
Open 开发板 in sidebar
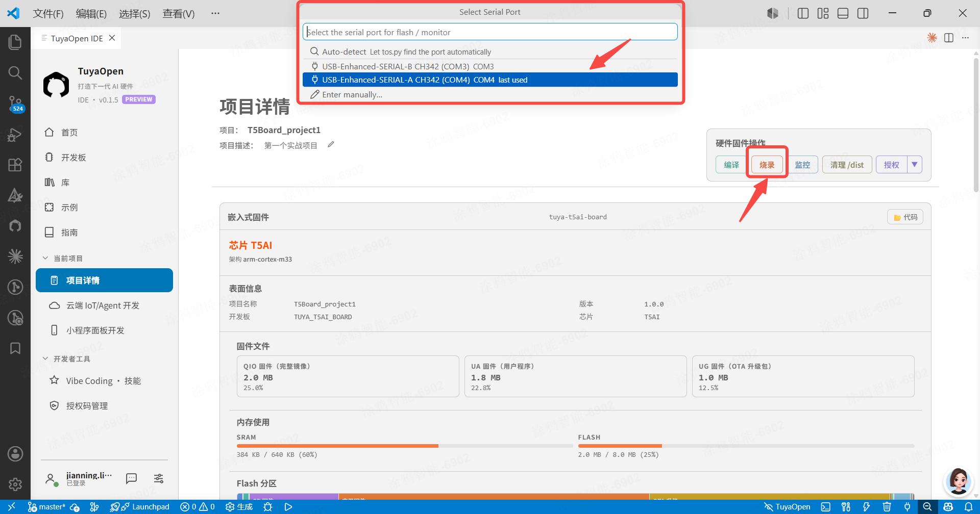[104, 158]
